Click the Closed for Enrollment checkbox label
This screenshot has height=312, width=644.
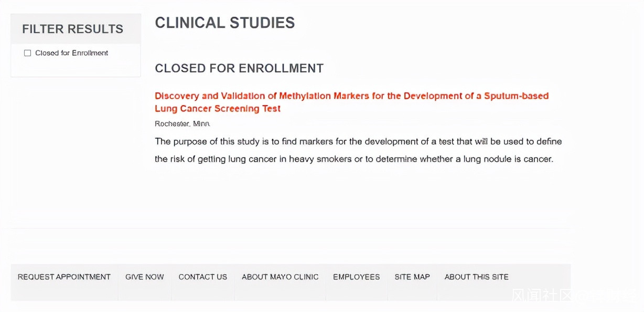pyautogui.click(x=71, y=53)
